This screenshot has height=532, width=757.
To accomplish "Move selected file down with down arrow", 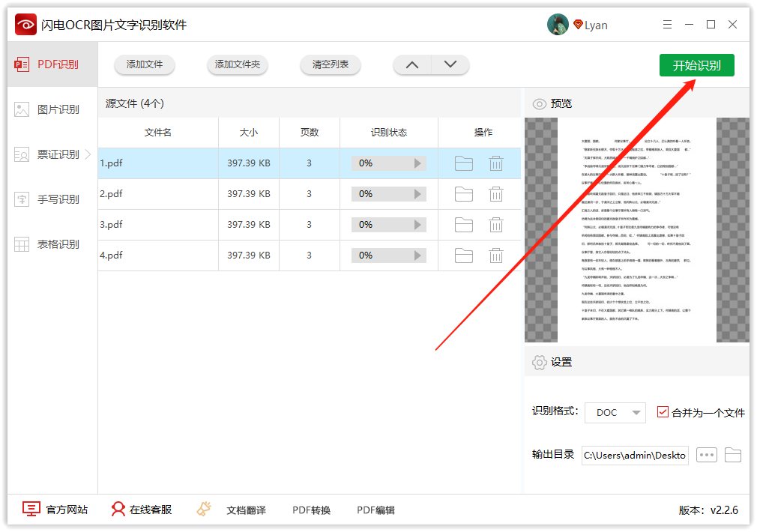I will coord(450,64).
